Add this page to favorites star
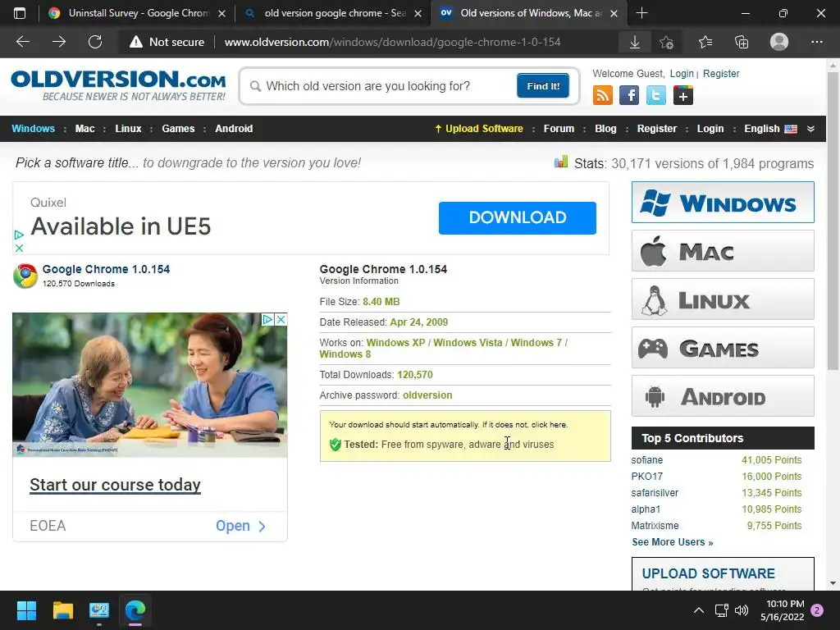 [666, 42]
